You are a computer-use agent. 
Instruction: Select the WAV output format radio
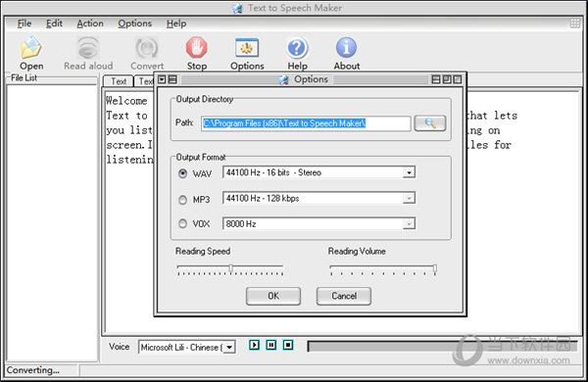(x=182, y=173)
